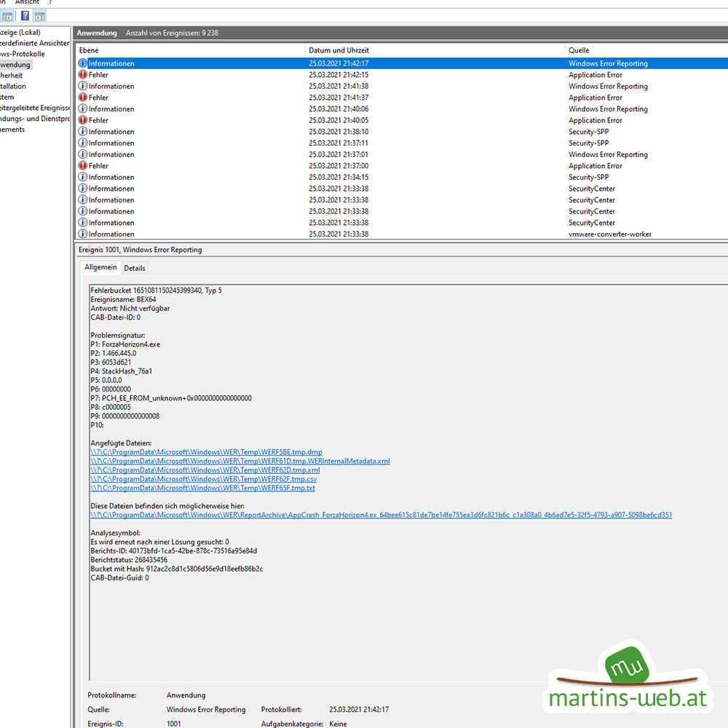Select Weitergeleitete Ereignisse in the tree
Viewport: 728px width, 728px height.
point(35,108)
